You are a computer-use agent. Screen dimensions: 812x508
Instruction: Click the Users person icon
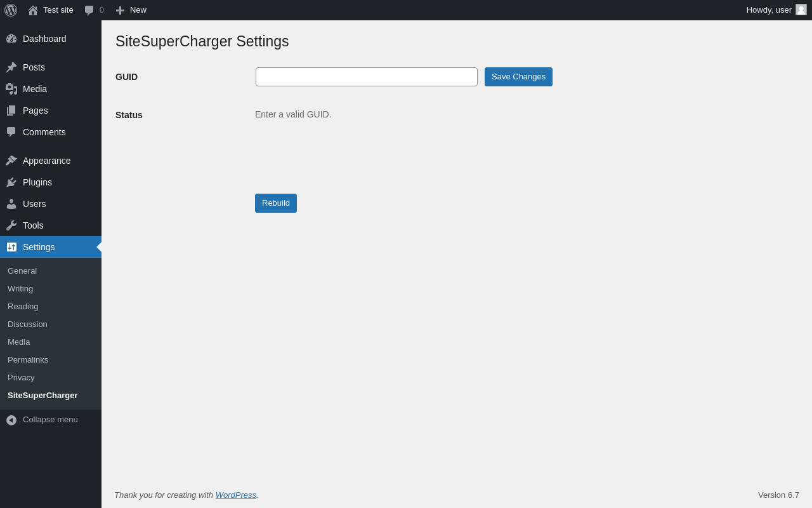click(x=11, y=204)
